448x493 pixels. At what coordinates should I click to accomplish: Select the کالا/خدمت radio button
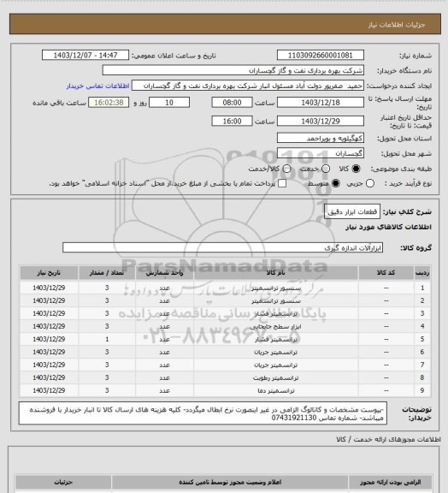click(x=286, y=169)
